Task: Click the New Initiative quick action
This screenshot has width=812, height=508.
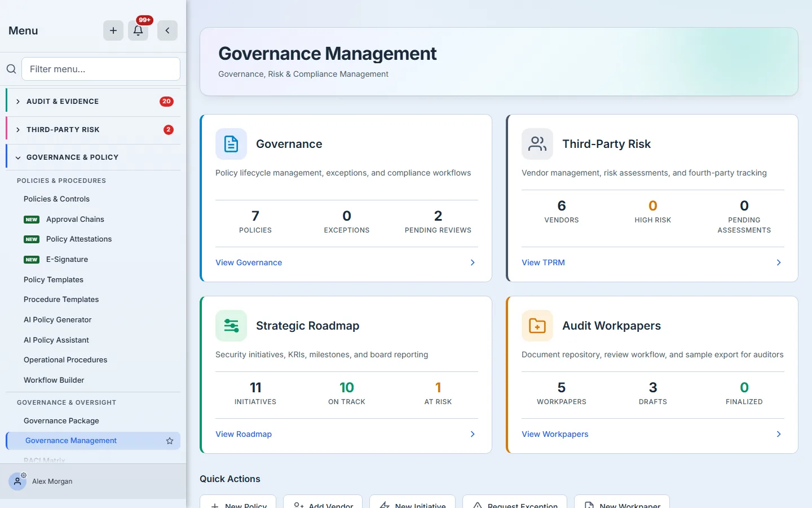Action: [x=412, y=502]
